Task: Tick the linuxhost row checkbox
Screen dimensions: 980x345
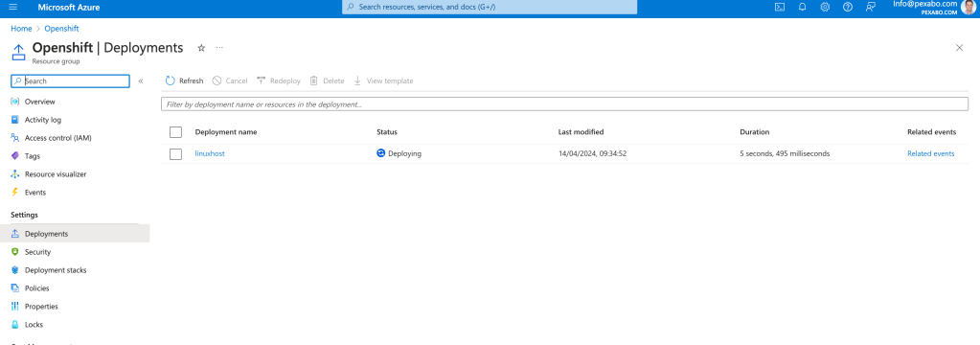Action: tap(175, 154)
